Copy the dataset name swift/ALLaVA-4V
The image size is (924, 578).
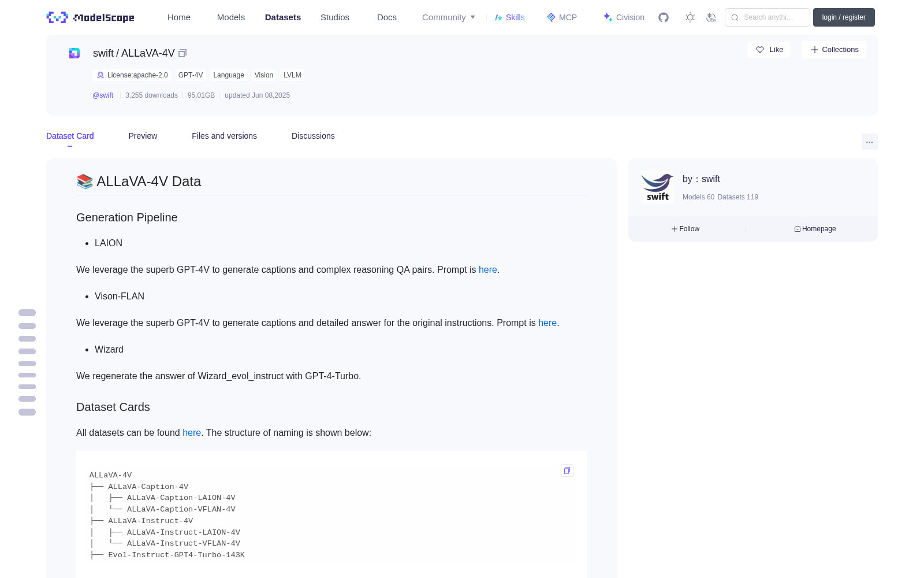click(x=182, y=53)
